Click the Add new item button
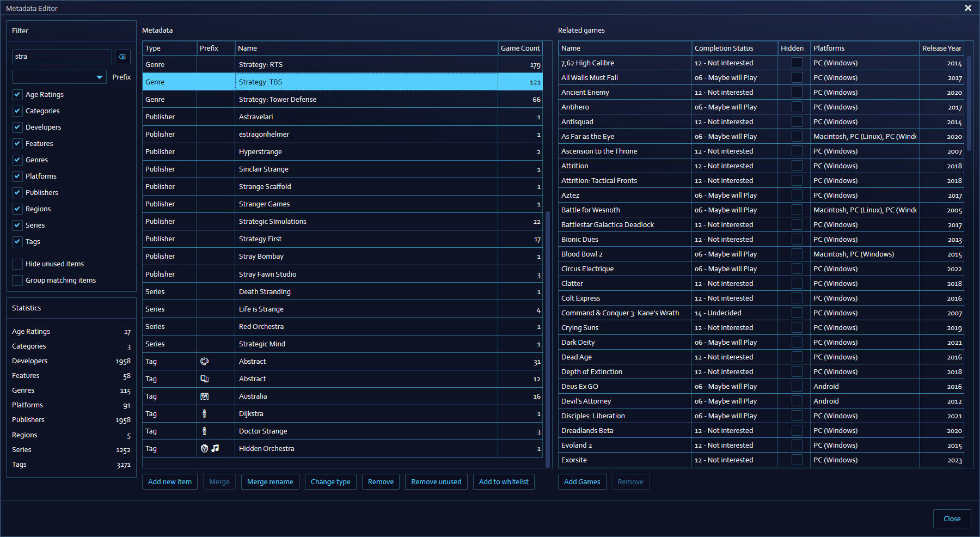Viewport: 980px width, 537px height. point(170,482)
